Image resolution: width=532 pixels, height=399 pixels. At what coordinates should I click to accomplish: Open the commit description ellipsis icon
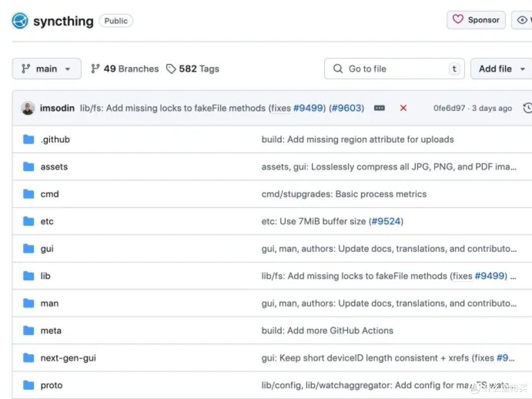click(379, 108)
